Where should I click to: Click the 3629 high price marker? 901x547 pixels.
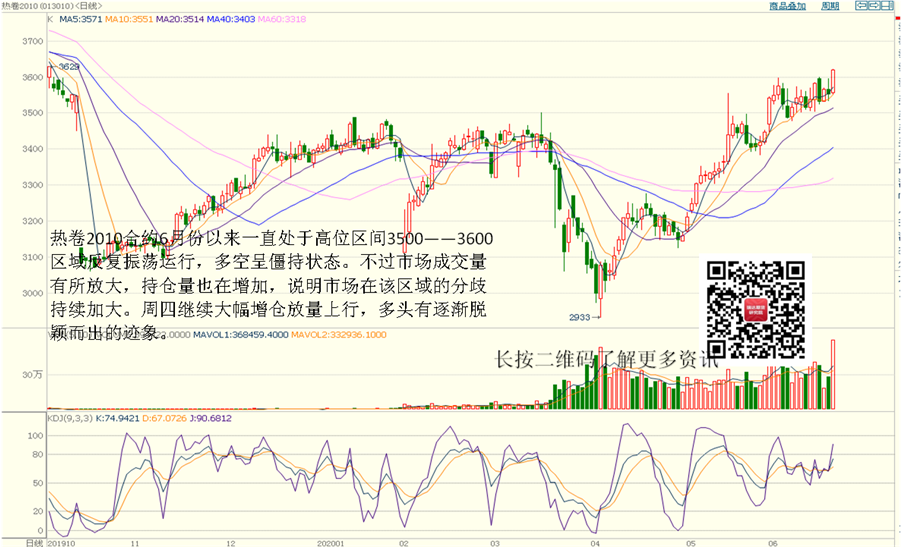coord(68,67)
